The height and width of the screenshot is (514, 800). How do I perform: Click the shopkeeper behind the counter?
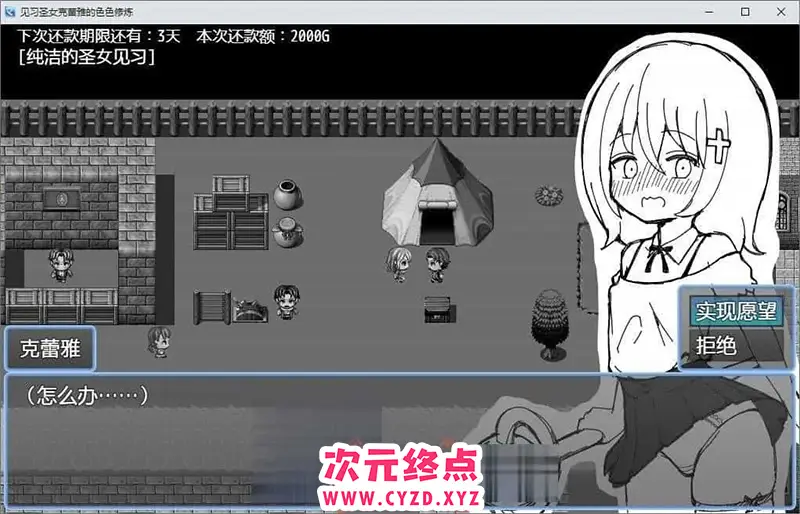[x=61, y=265]
